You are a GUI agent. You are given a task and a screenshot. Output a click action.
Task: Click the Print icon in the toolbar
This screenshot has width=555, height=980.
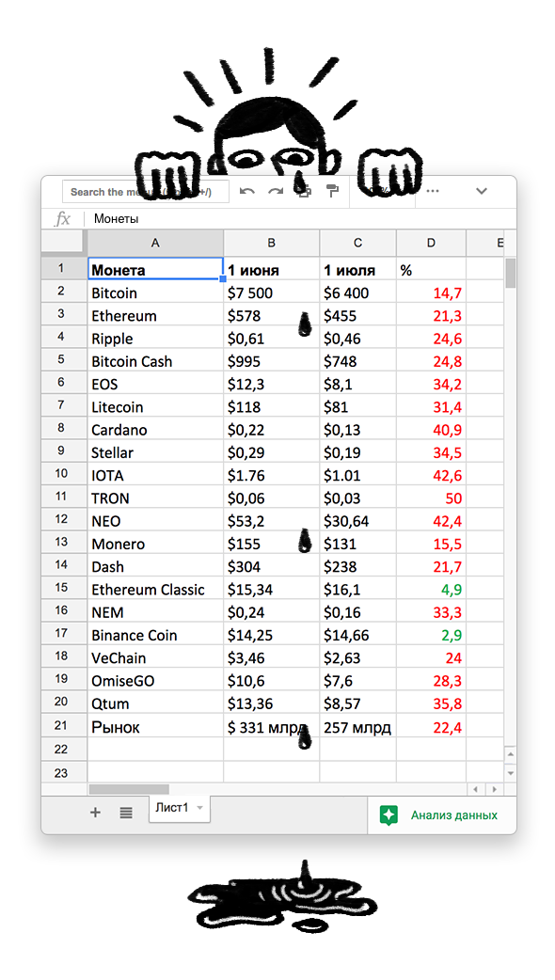point(305,191)
